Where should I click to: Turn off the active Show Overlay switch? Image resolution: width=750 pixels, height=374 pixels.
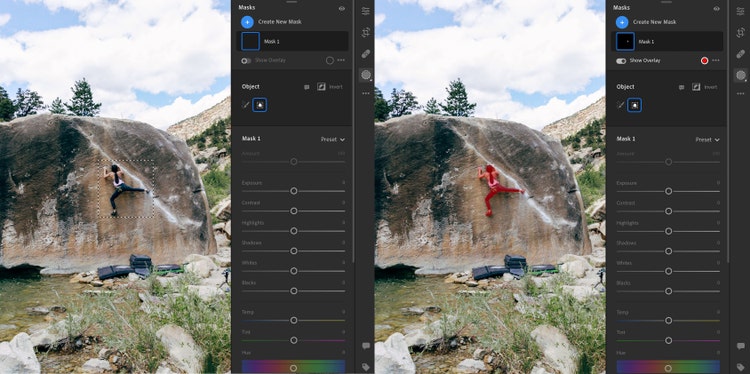pos(621,61)
